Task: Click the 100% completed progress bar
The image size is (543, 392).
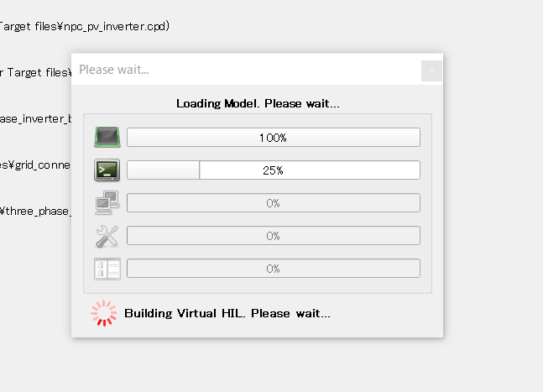Action: [x=273, y=137]
